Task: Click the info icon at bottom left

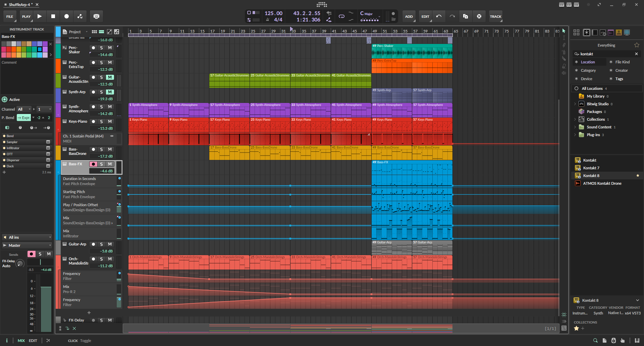Action: click(x=7, y=340)
